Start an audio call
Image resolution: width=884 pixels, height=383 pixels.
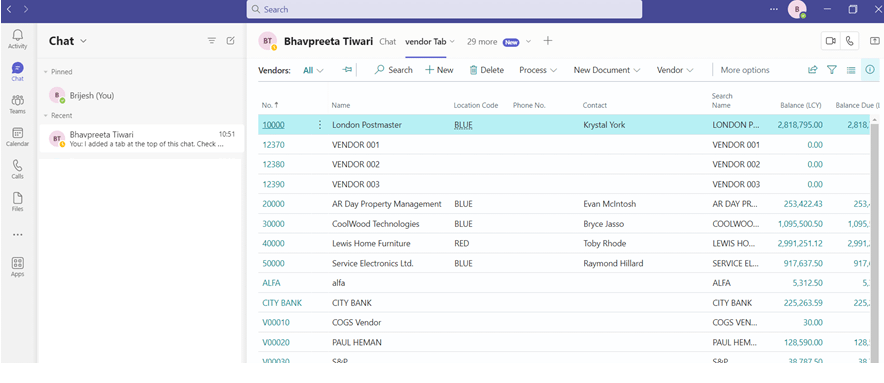coord(849,41)
